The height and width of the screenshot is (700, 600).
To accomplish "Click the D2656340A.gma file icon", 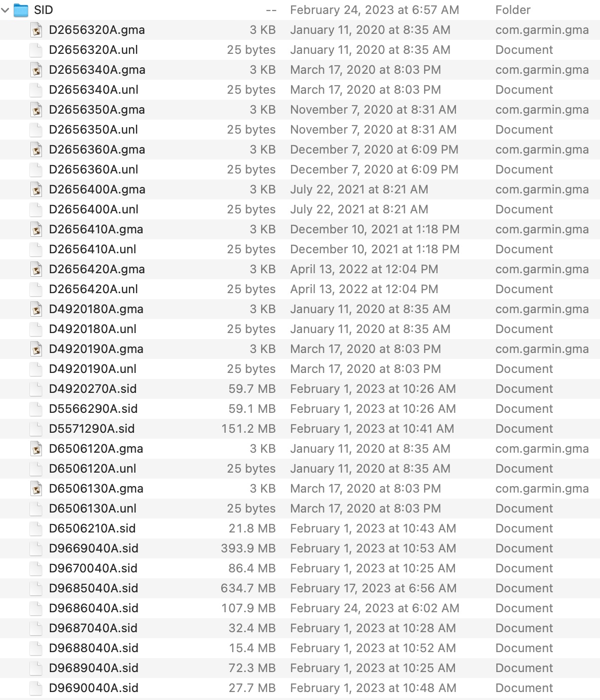I will [36, 70].
